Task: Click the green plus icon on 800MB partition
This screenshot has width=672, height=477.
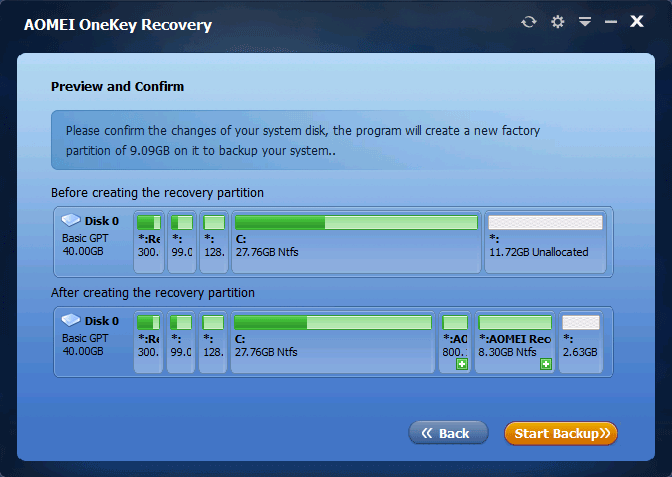Action: 462,364
